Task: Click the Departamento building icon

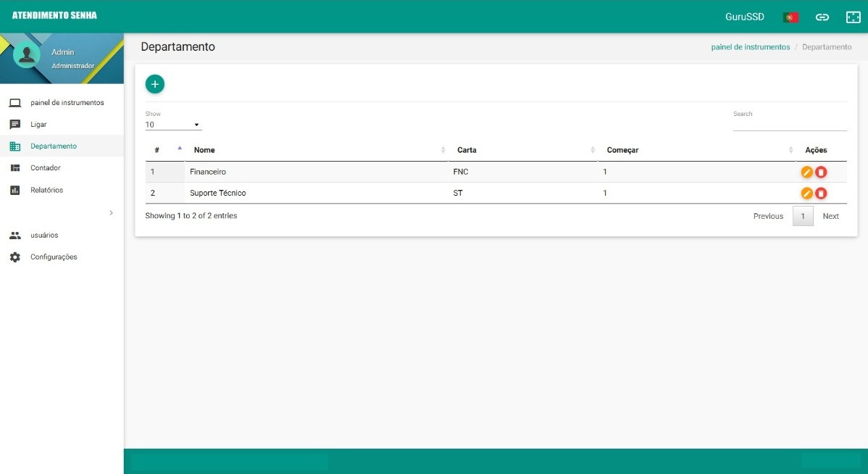Action: coord(16,146)
